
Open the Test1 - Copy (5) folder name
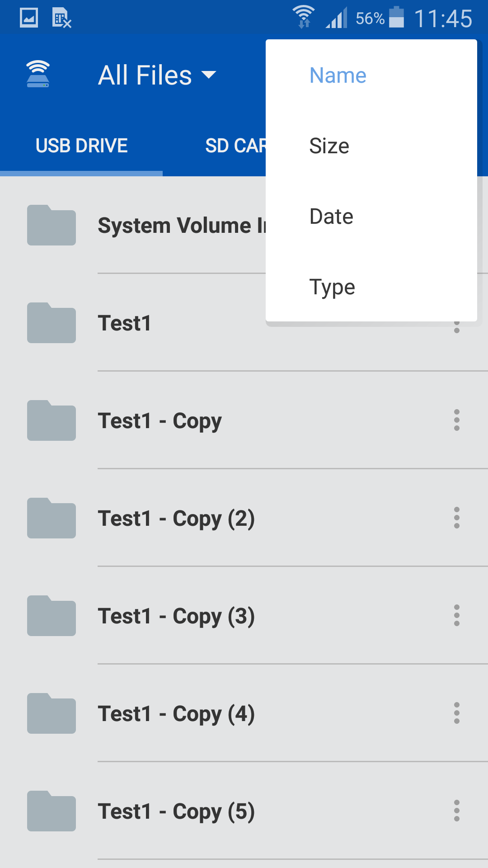pos(176,811)
